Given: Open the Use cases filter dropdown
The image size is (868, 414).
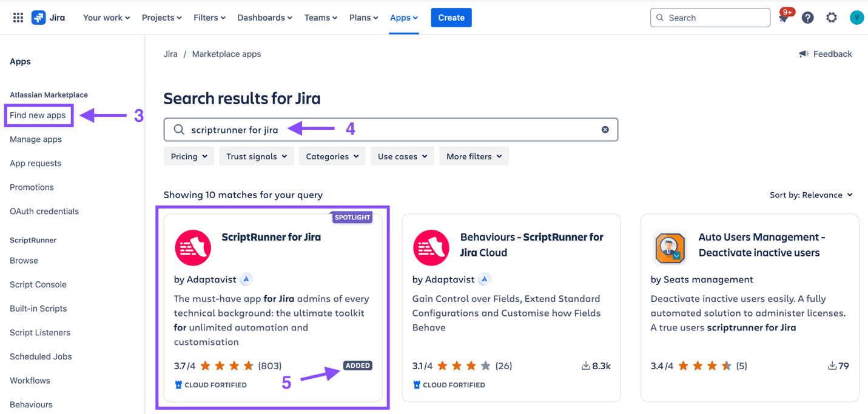Looking at the screenshot, I should point(402,156).
